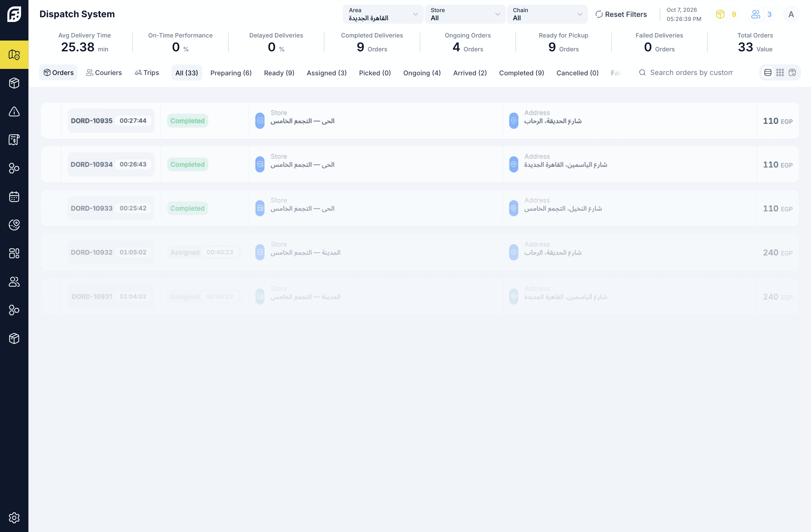Click the warning triangle alerts sidebar icon
The image size is (811, 532).
[14, 111]
